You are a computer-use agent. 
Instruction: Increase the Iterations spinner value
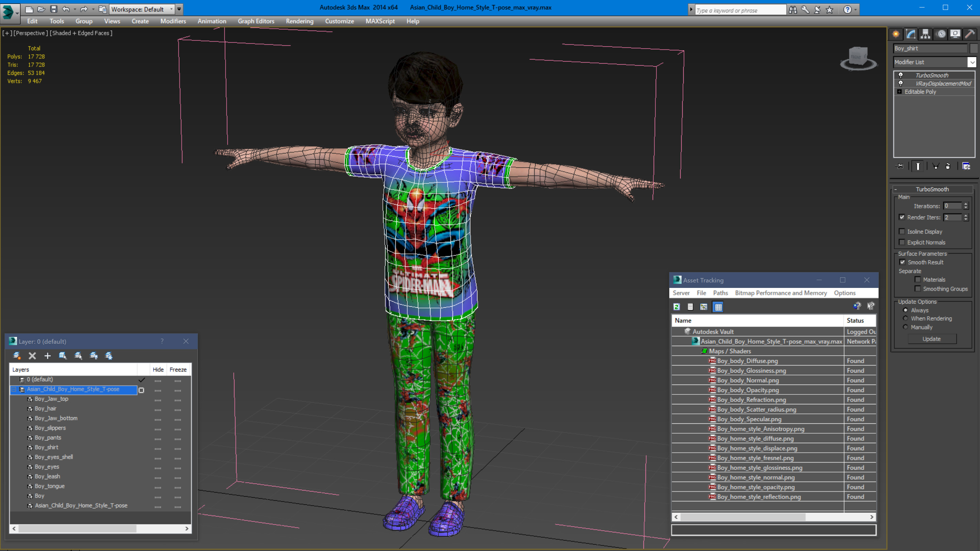point(966,204)
